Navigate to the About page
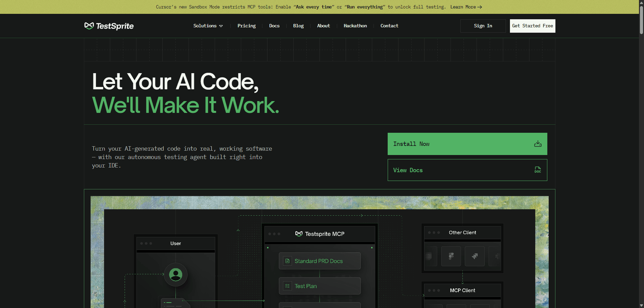644x308 pixels. [323, 26]
